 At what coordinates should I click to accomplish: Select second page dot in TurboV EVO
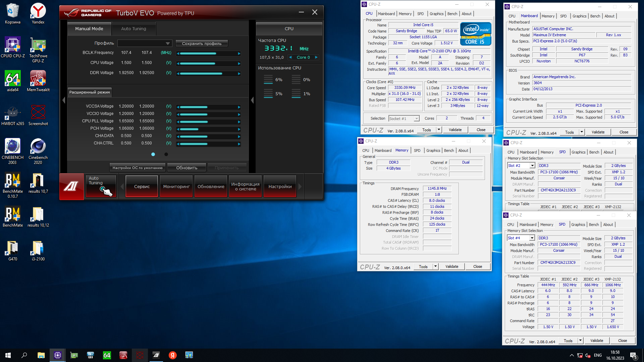click(166, 154)
